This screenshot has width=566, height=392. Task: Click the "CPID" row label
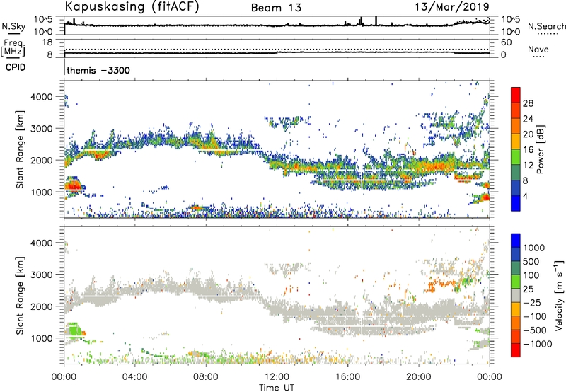(x=16, y=67)
